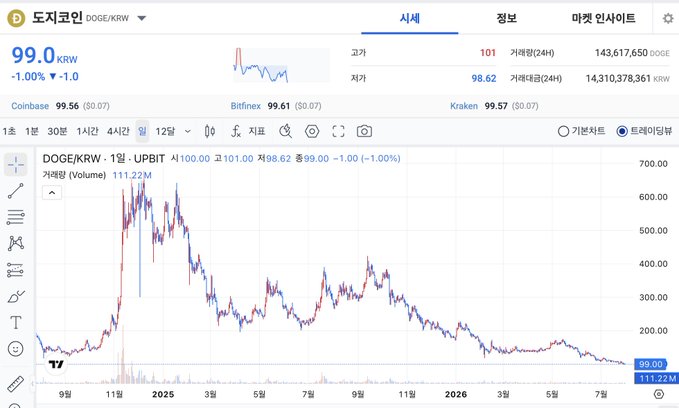679x408 pixels.
Task: Select the text annotation tool
Action: tap(16, 323)
